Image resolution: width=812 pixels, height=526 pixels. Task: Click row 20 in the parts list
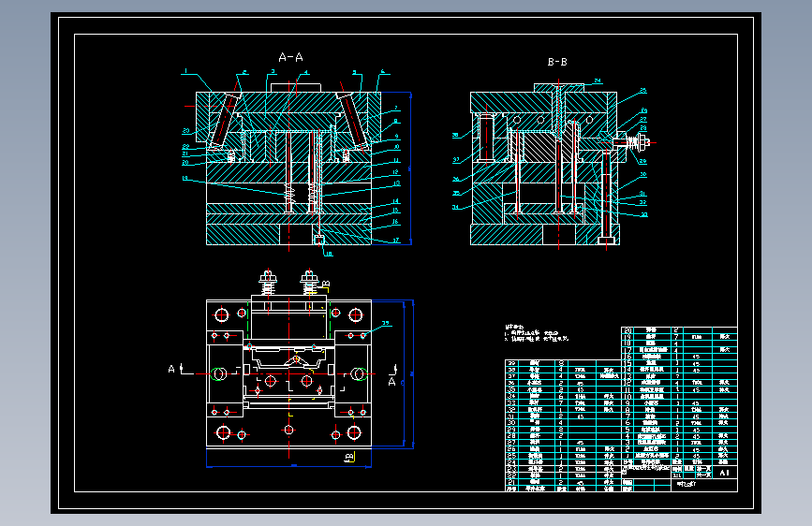tap(679, 329)
